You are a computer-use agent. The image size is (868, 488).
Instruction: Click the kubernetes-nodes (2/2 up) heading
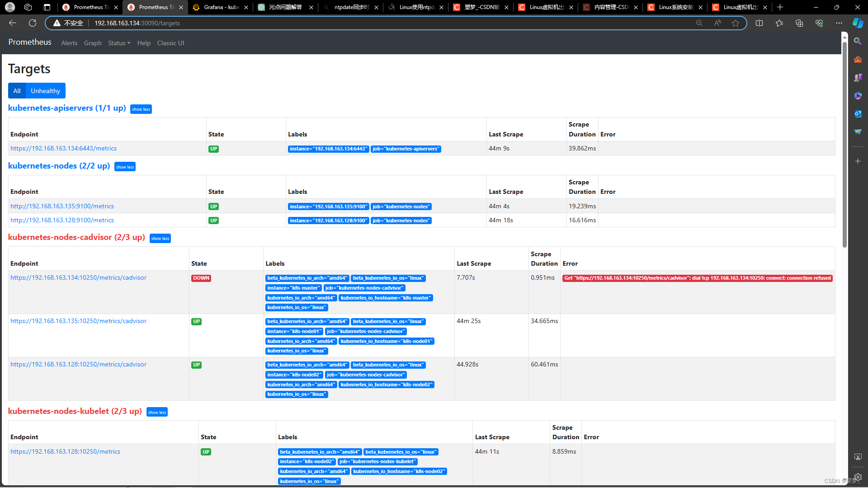[x=59, y=166]
